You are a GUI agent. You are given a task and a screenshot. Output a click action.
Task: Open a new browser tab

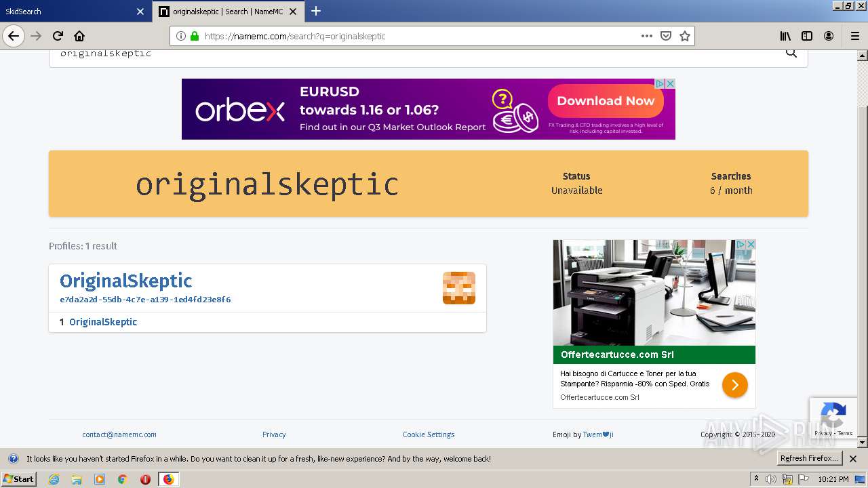point(316,11)
